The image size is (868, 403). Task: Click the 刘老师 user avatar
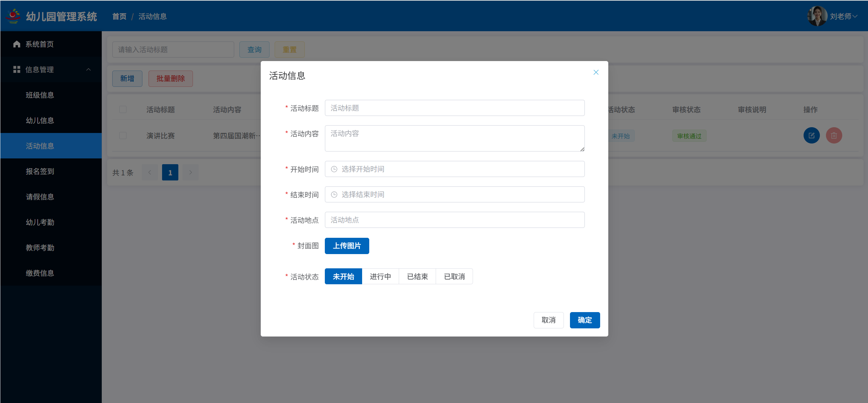pyautogui.click(x=817, y=16)
